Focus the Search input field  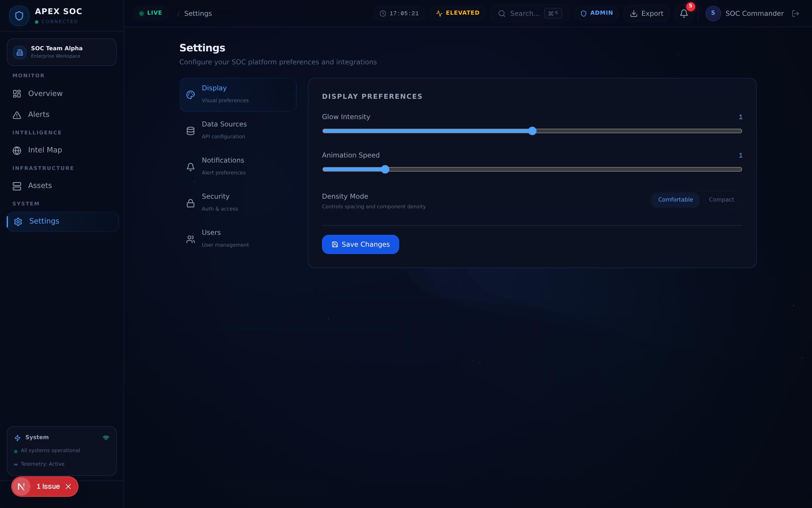(x=530, y=14)
